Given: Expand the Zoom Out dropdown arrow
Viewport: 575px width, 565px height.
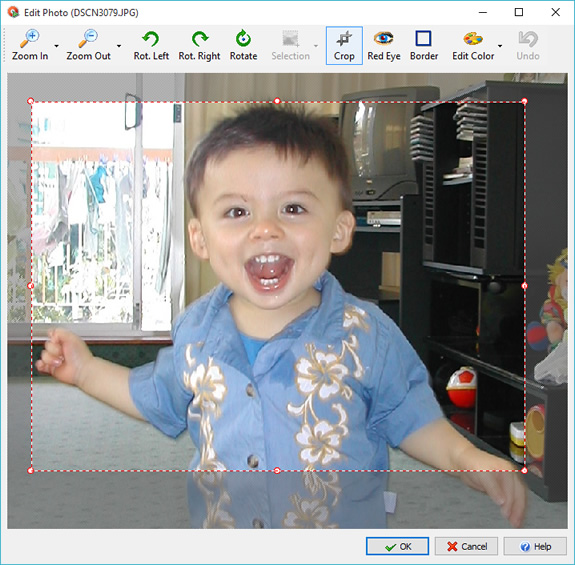Looking at the screenshot, I should coord(119,46).
